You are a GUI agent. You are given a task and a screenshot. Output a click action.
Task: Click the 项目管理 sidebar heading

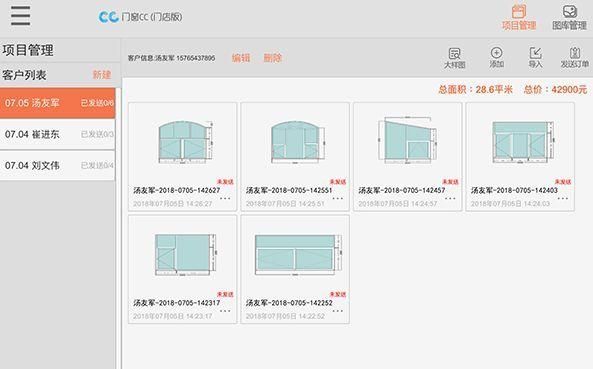[28, 50]
